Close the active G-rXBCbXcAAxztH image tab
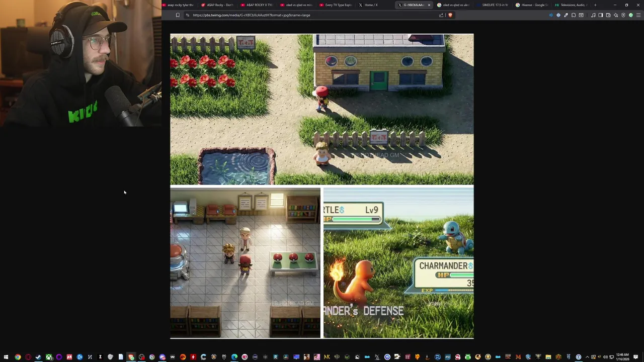Image resolution: width=644 pixels, height=362 pixels. click(429, 5)
